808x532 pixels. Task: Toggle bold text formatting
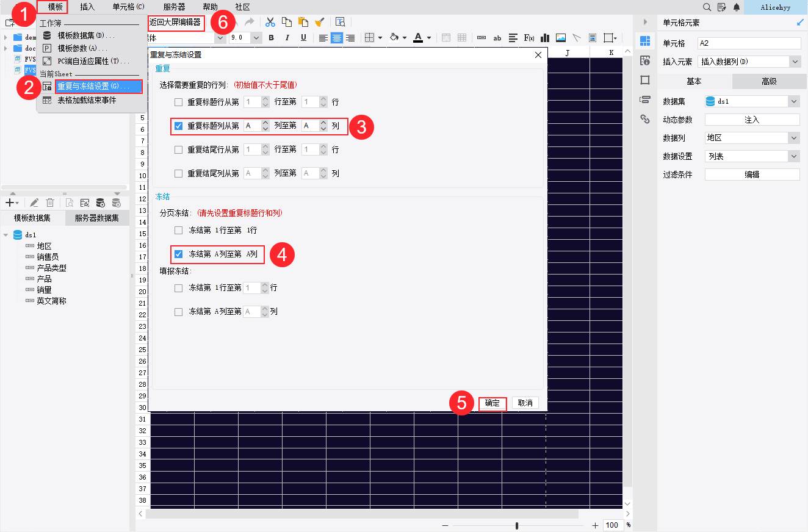(x=271, y=38)
